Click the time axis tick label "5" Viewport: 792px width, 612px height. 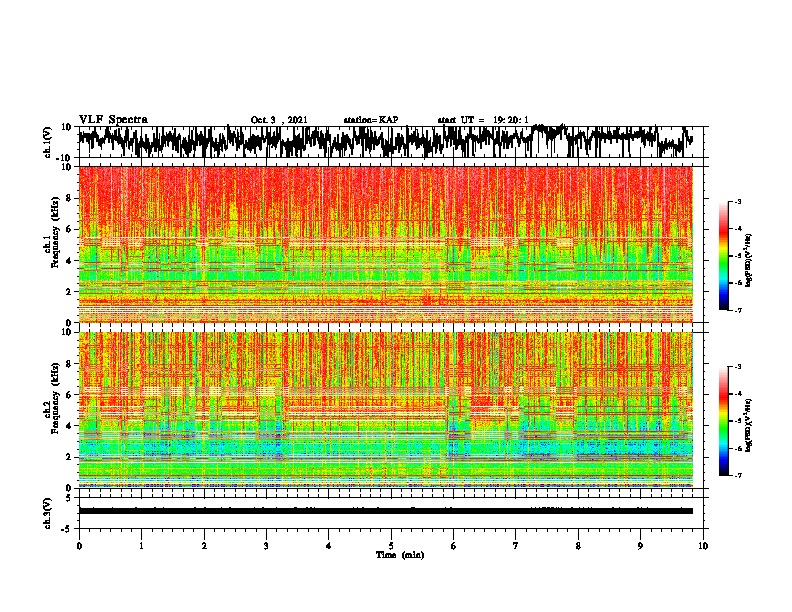point(391,546)
